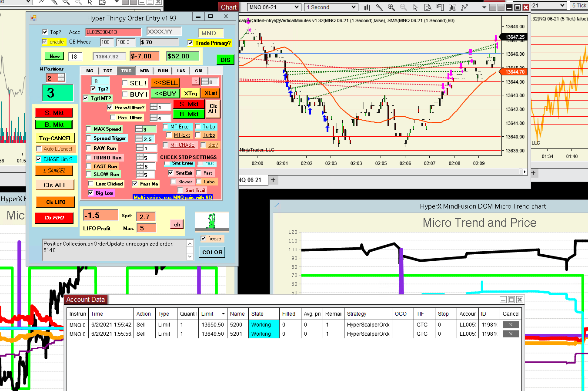Screen dimensions: 588x391
Task: Select the cursor pointer tool in chart toolbar
Action: click(x=415, y=7)
